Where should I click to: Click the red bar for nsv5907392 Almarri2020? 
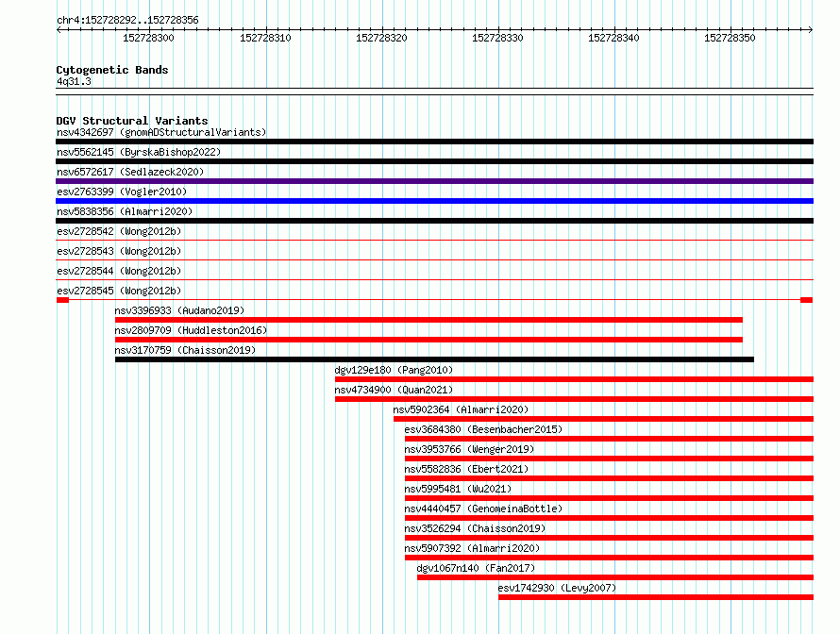(x=609, y=558)
